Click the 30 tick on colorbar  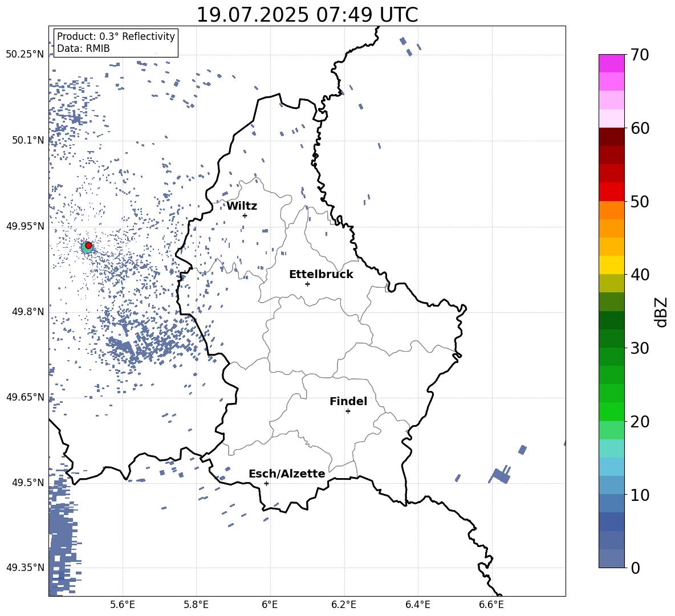point(639,348)
